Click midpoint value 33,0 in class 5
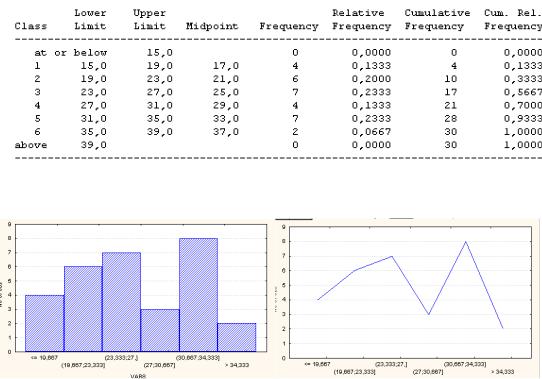Viewport: 542px width, 379px height. point(226,119)
